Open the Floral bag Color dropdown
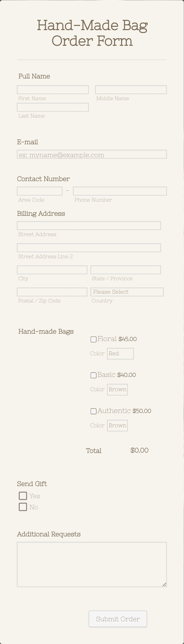Image resolution: width=184 pixels, height=644 pixels. (120, 354)
